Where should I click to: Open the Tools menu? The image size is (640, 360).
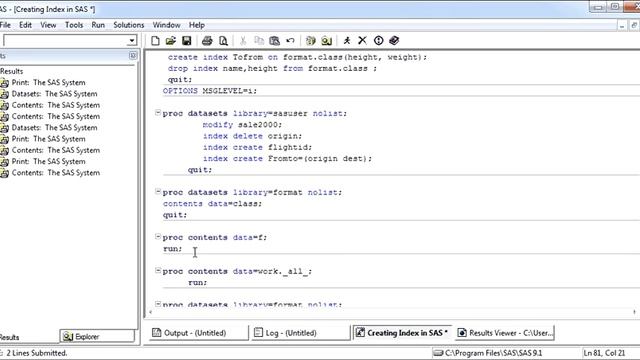tap(74, 25)
